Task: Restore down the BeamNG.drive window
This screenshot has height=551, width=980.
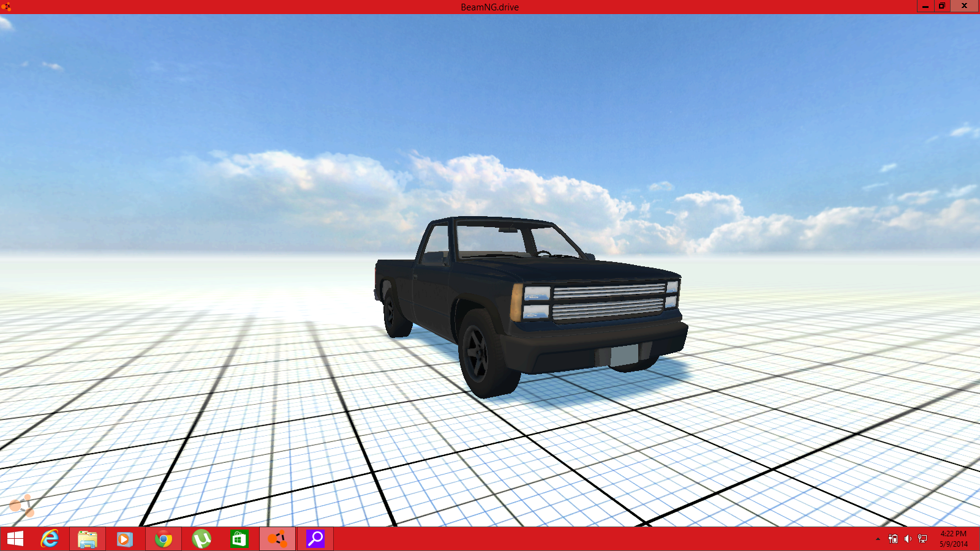Action: pos(942,6)
